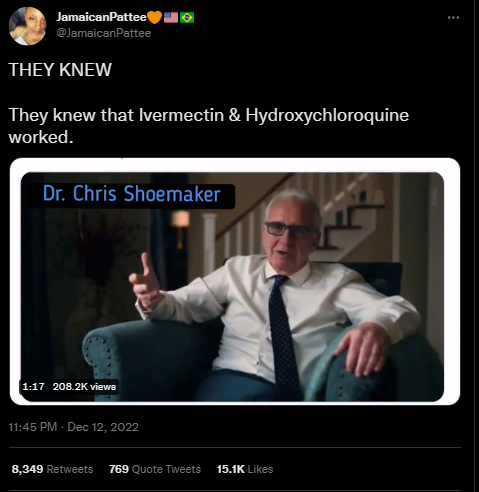
Task: Click the Ivermectin & Hydroxychloroquine sentence
Action: (x=209, y=126)
